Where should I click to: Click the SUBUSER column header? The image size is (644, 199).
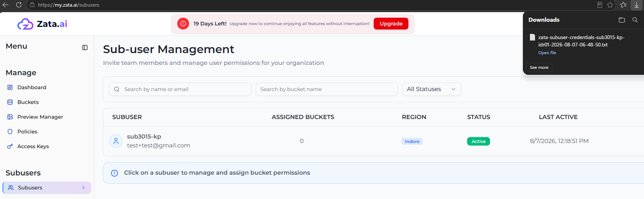click(127, 117)
